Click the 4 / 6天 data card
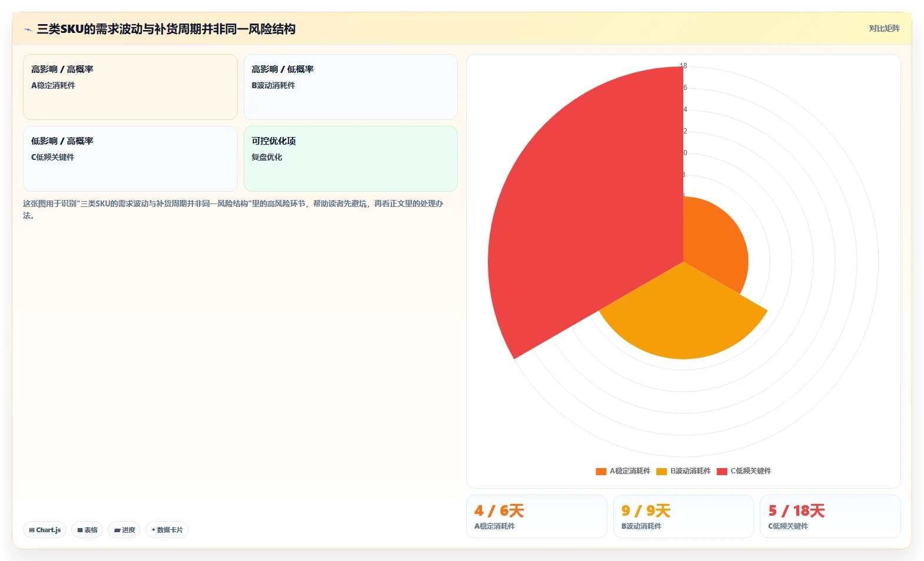Screen dimensions: 924x561 click(x=536, y=516)
